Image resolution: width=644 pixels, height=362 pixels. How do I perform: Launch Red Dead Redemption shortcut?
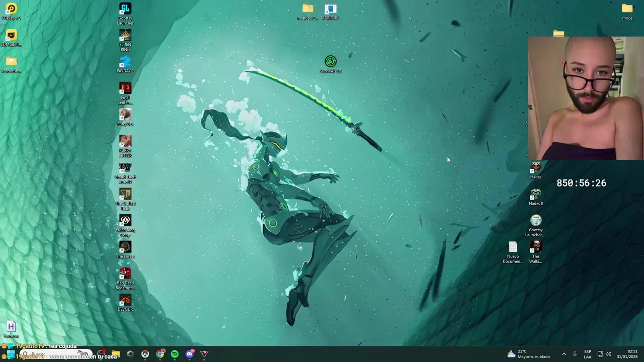[x=125, y=279]
